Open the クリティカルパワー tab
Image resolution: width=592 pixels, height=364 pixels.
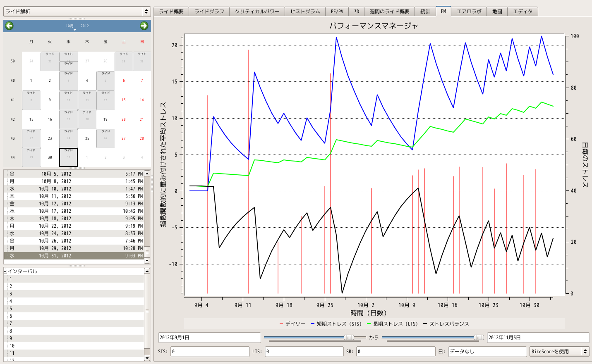tap(257, 12)
